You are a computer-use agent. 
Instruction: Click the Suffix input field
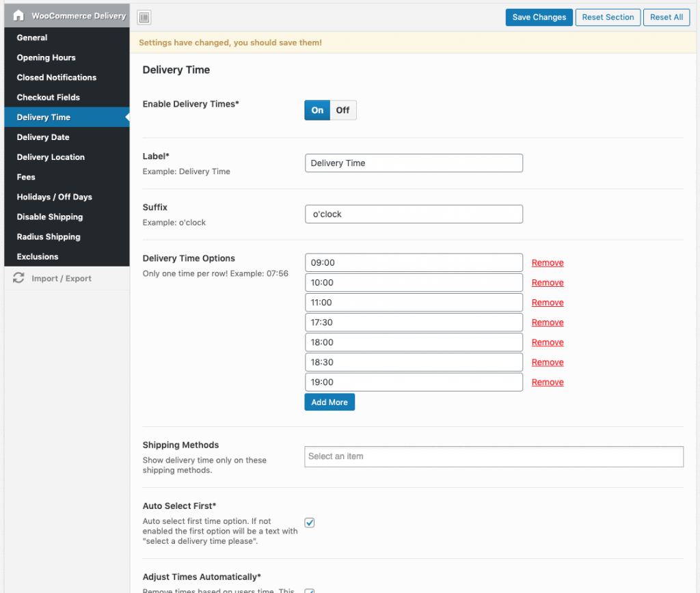414,214
